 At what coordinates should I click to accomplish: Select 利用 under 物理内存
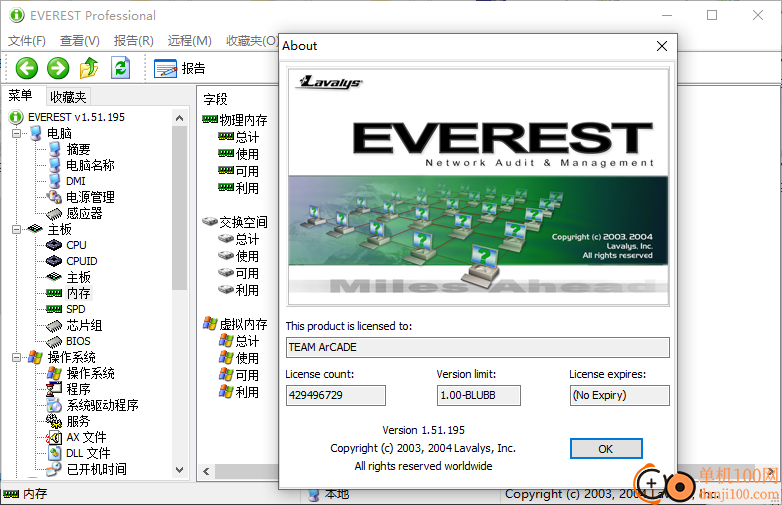239,188
